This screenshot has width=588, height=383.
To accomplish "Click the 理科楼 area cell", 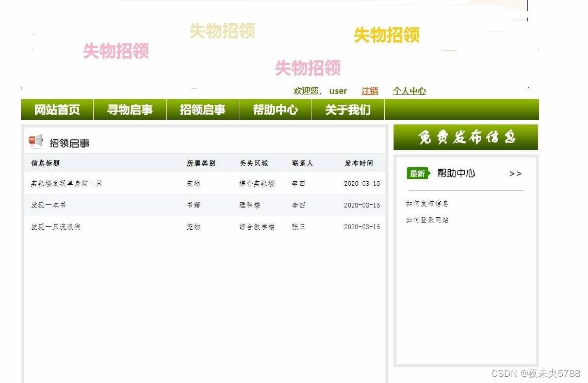I will pyautogui.click(x=250, y=205).
